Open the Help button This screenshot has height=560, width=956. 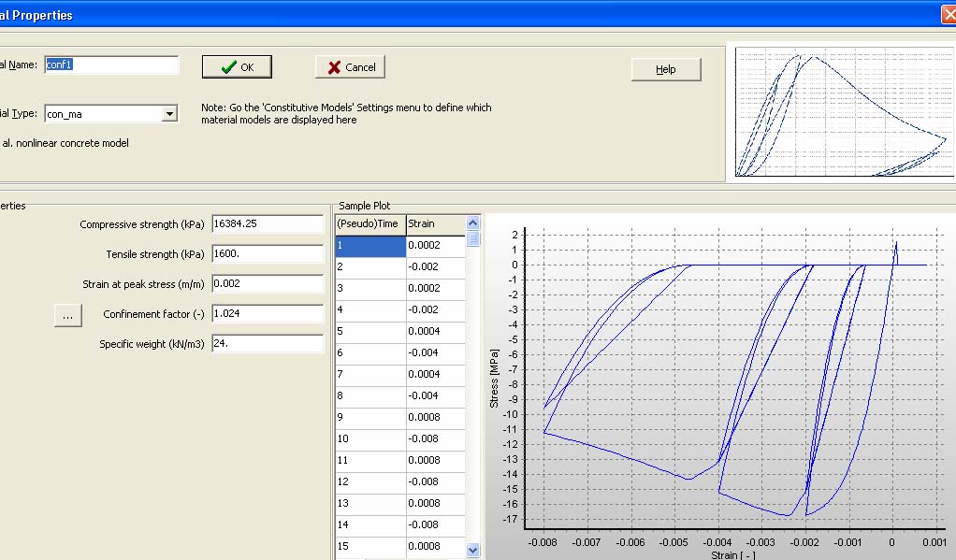pyautogui.click(x=666, y=69)
